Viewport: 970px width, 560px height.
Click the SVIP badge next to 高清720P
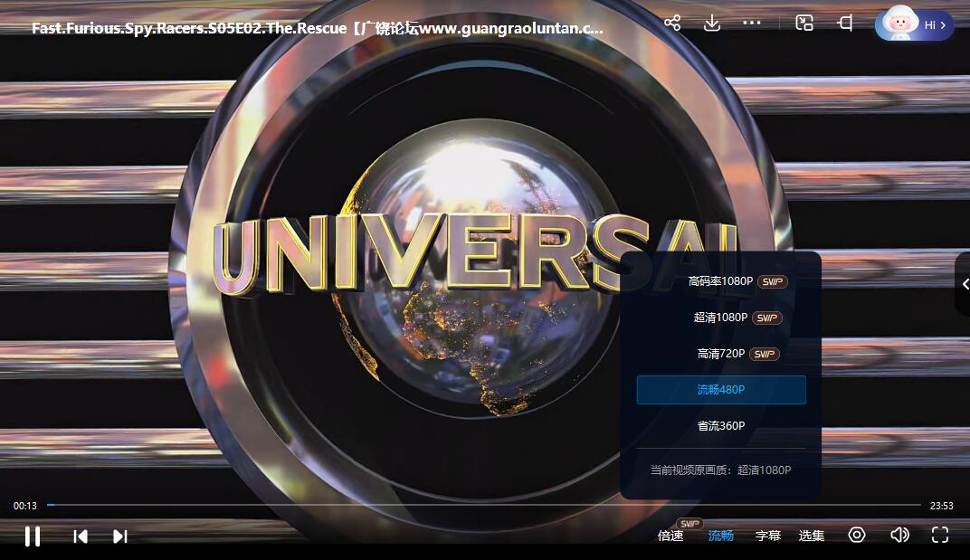pyautogui.click(x=765, y=354)
